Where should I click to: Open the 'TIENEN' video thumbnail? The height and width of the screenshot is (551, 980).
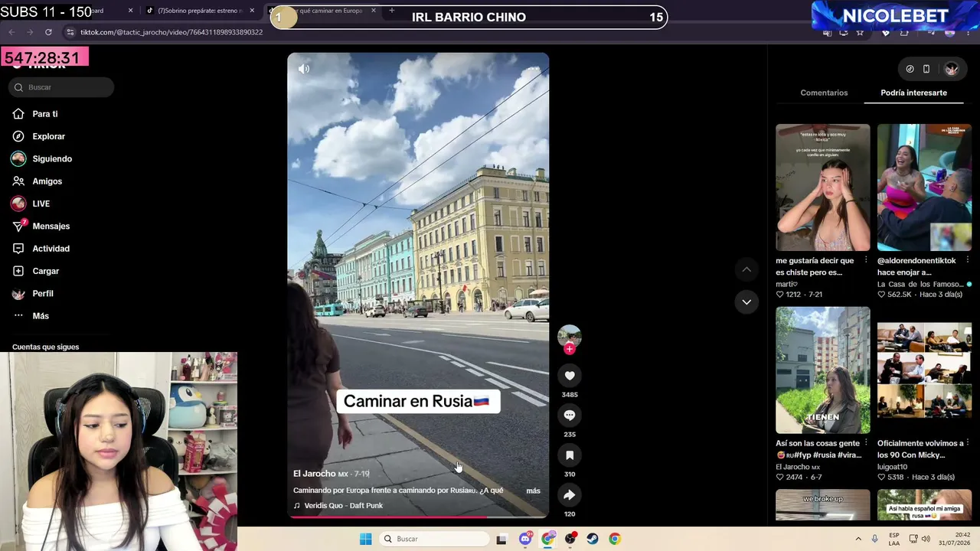tap(823, 370)
